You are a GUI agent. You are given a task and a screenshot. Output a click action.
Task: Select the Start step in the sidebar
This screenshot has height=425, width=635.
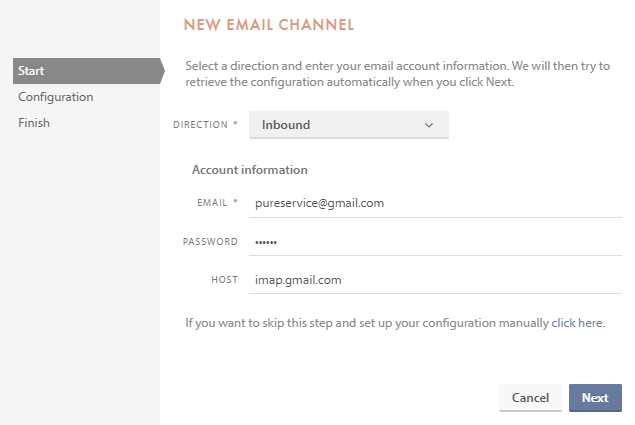[x=32, y=71]
